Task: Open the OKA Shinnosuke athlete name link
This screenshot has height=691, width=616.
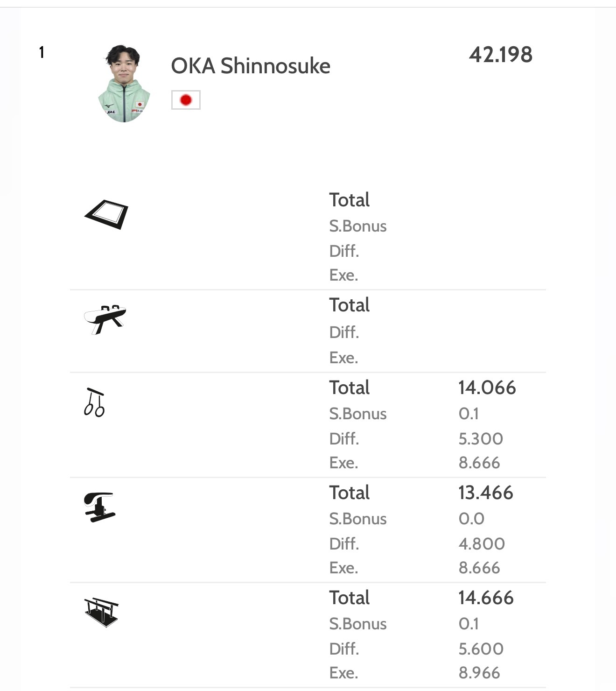Action: click(251, 66)
